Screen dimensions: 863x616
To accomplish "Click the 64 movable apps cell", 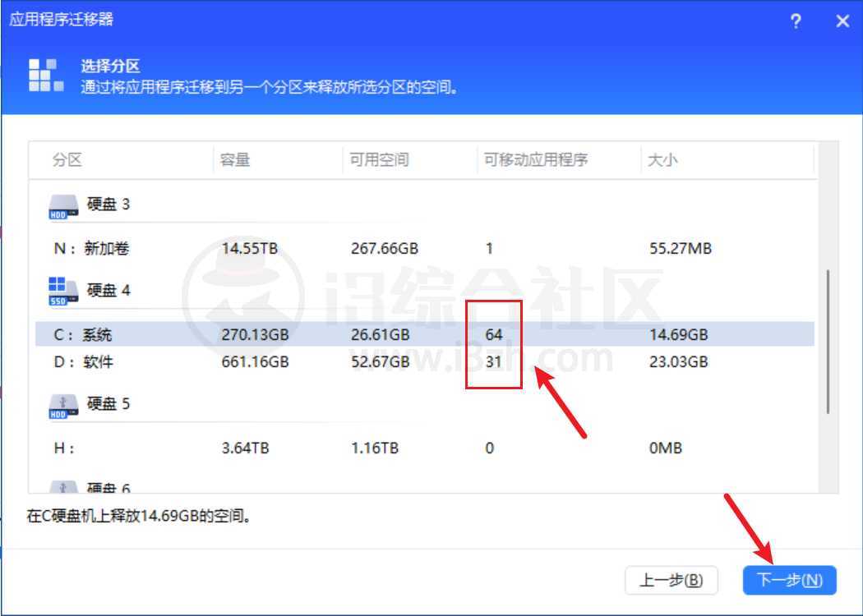I will tap(494, 334).
